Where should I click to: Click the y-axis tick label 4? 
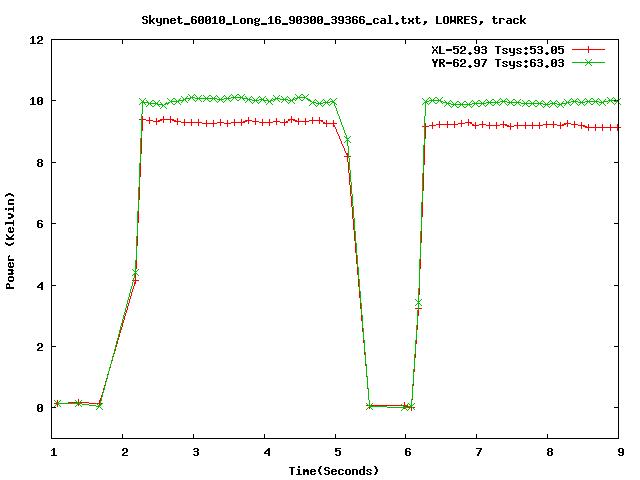point(40,286)
